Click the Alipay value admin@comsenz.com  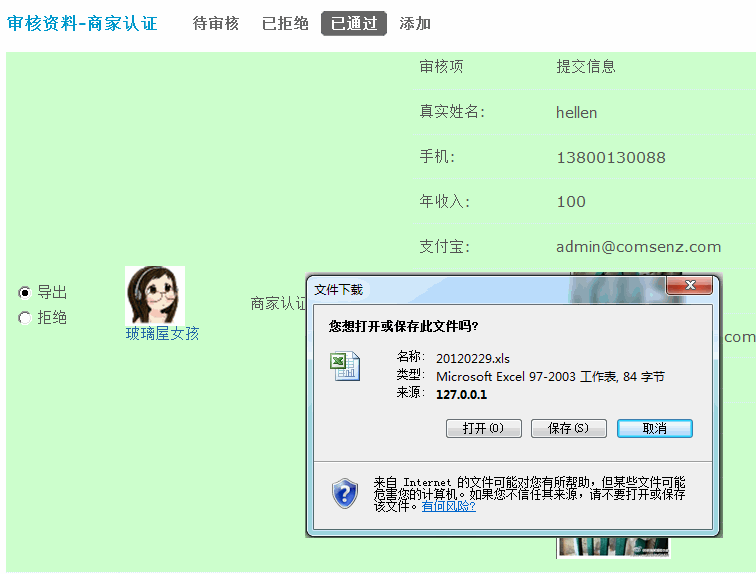(x=638, y=247)
